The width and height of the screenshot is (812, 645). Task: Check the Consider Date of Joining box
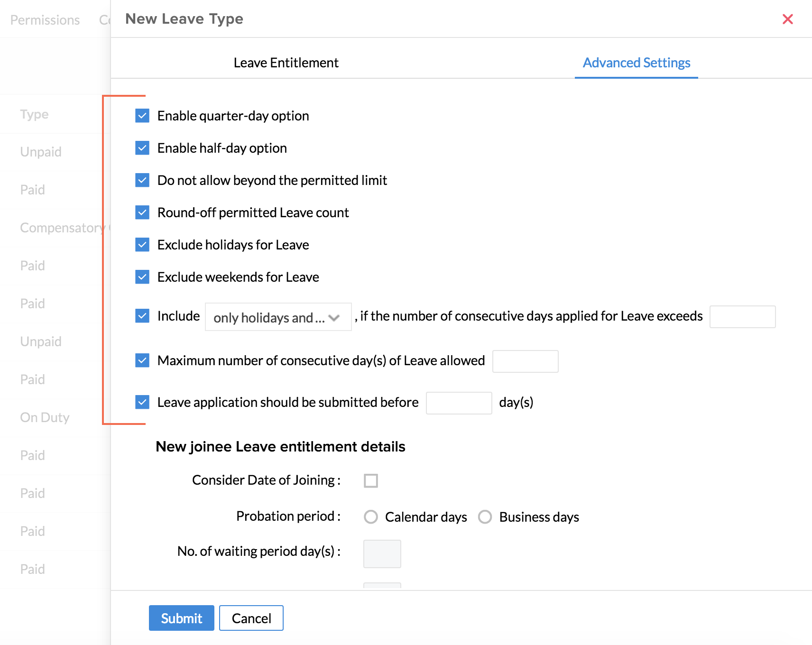[371, 481]
